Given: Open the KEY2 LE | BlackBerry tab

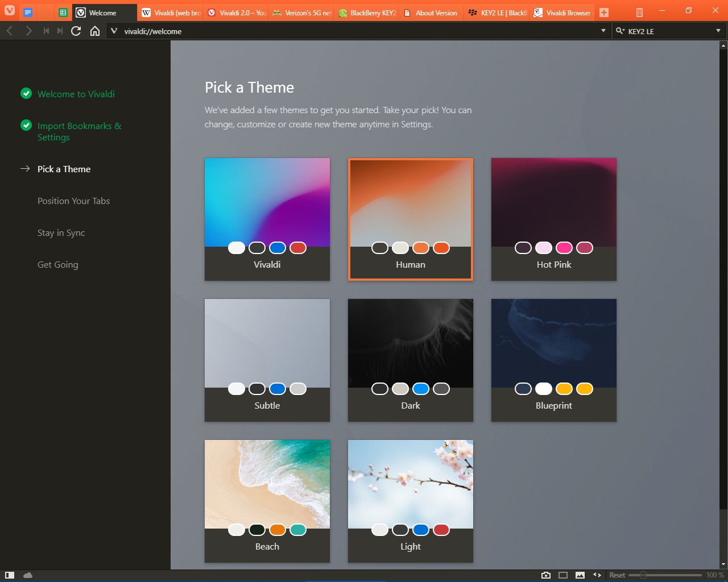Looking at the screenshot, I should point(498,12).
